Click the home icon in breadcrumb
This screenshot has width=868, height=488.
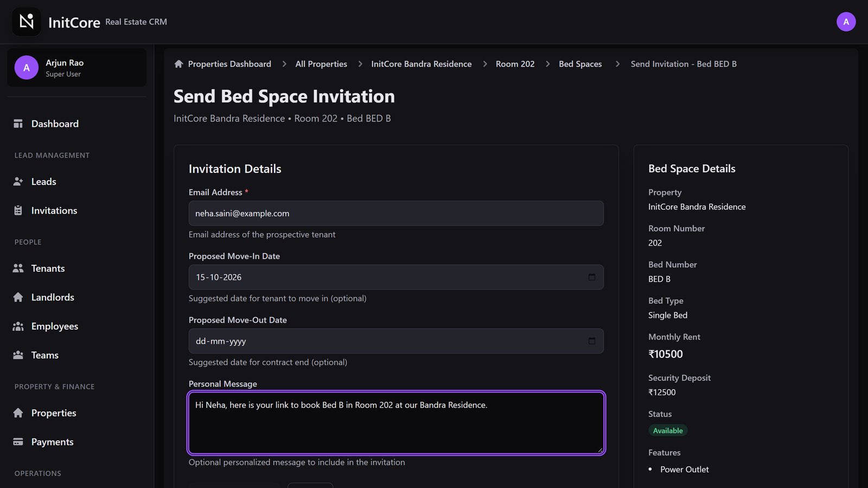coord(178,64)
